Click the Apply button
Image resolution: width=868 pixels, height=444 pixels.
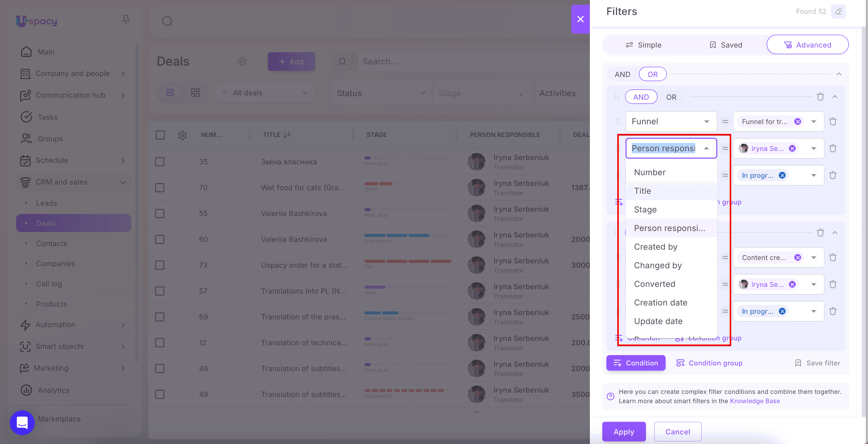pyautogui.click(x=624, y=432)
